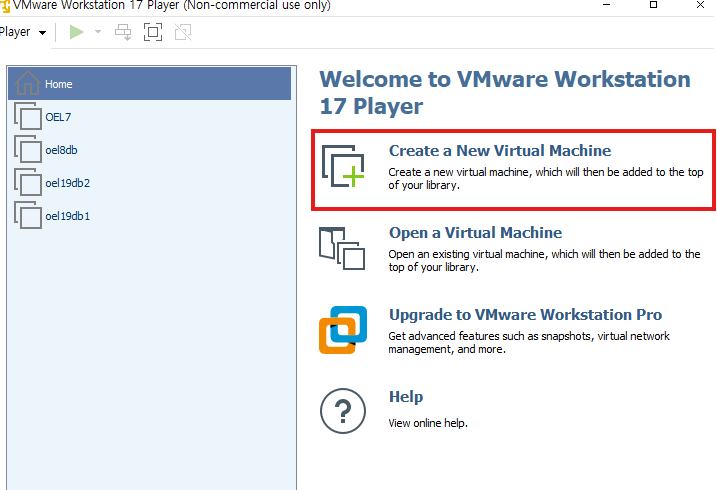The height and width of the screenshot is (490, 717).
Task: Click the 'View online help.' text
Action: coord(428,423)
